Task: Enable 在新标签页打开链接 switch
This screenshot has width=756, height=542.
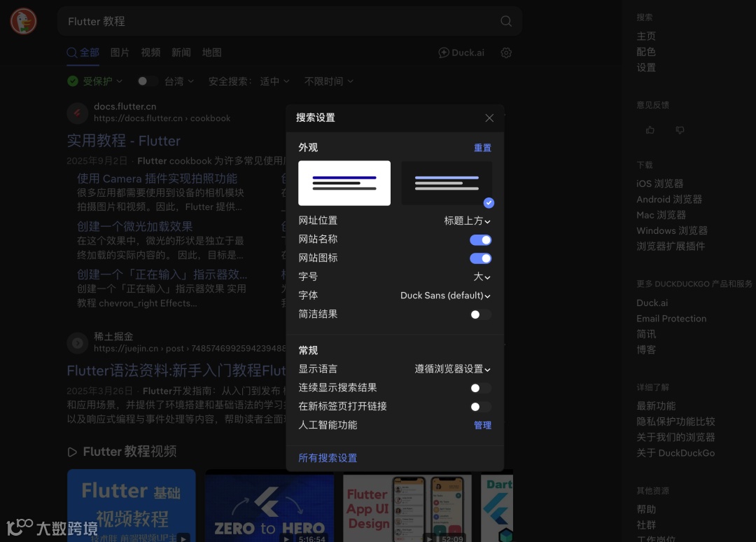Action: click(481, 406)
